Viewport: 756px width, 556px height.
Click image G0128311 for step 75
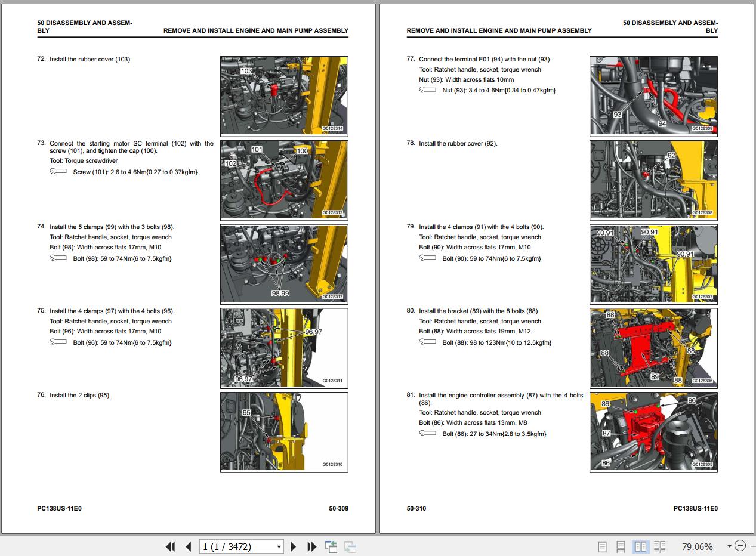tap(284, 348)
